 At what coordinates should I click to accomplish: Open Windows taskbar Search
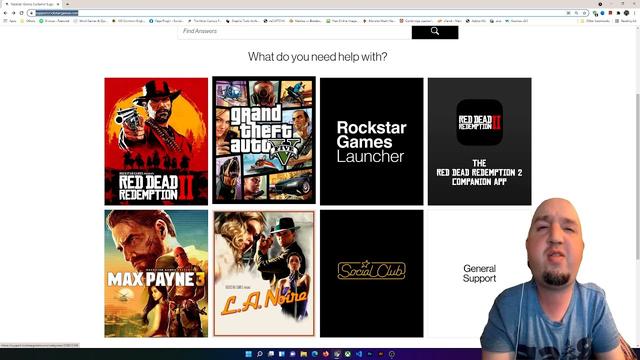point(260,354)
